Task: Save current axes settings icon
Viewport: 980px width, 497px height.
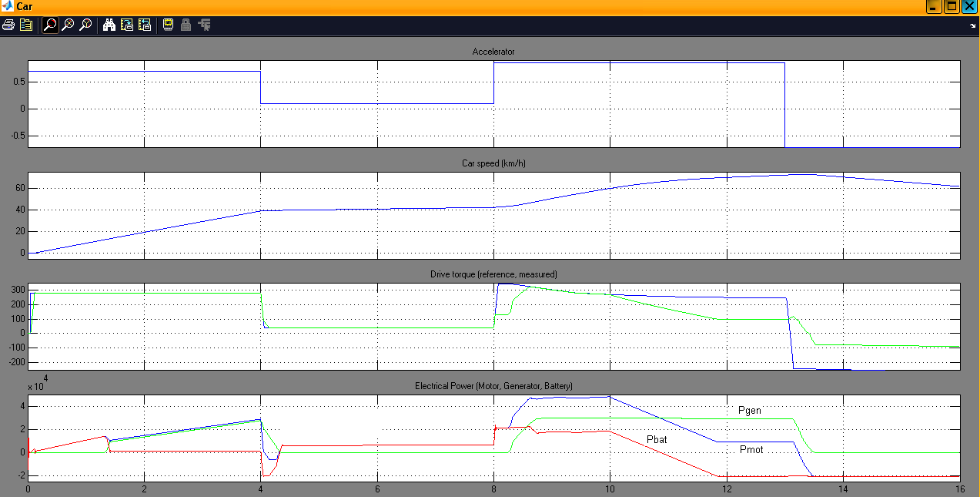Action: coord(127,25)
